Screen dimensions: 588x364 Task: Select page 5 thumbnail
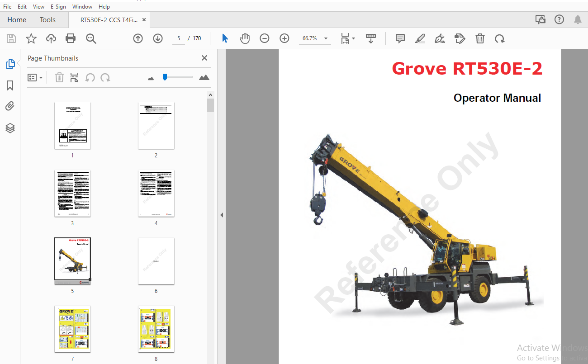[72, 261]
